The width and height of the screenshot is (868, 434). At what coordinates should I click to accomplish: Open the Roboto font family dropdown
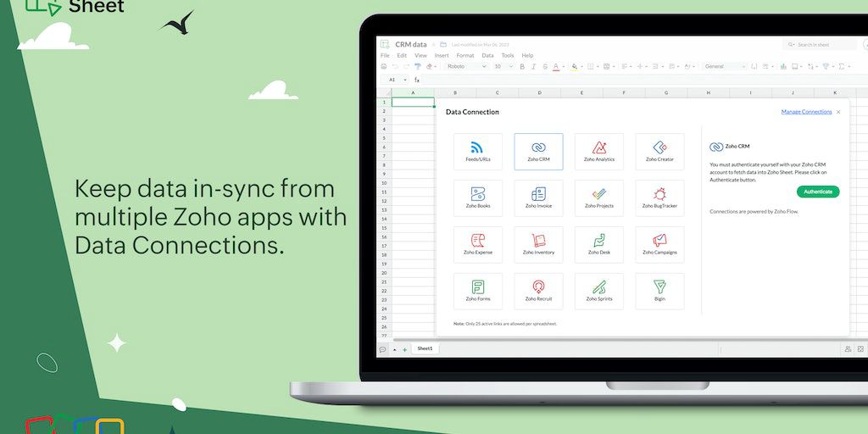[x=465, y=66]
